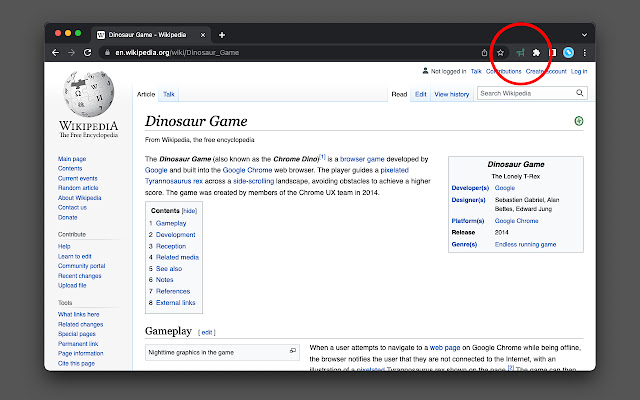Reload the Dinosaur Game page
The width and height of the screenshot is (640, 400).
point(87,53)
